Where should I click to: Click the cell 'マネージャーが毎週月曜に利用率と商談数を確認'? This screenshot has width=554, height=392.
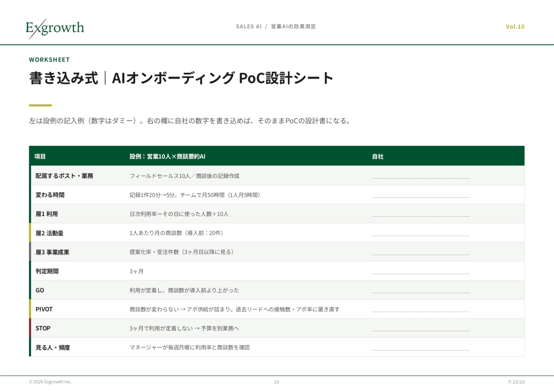coord(190,347)
